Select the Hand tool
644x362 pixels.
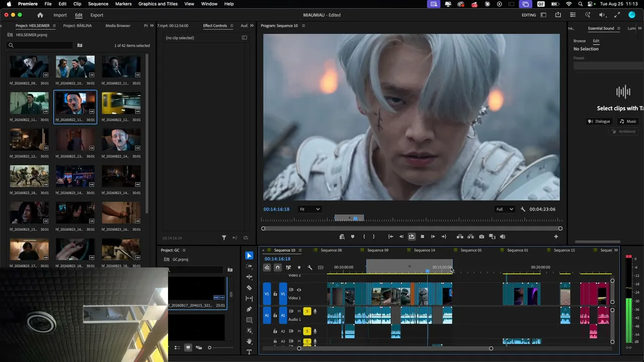pos(249,341)
